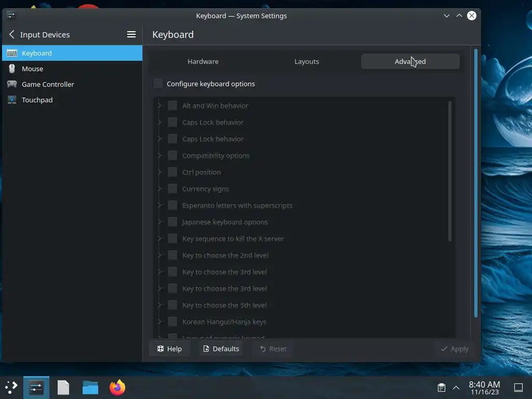Check Compatibility options box
Image resolution: width=532 pixels, height=399 pixels.
click(x=172, y=155)
